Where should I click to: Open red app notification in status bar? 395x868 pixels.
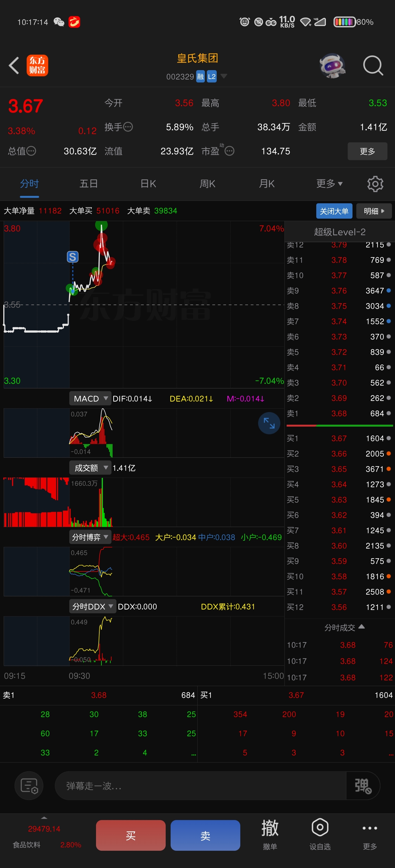[x=74, y=22]
